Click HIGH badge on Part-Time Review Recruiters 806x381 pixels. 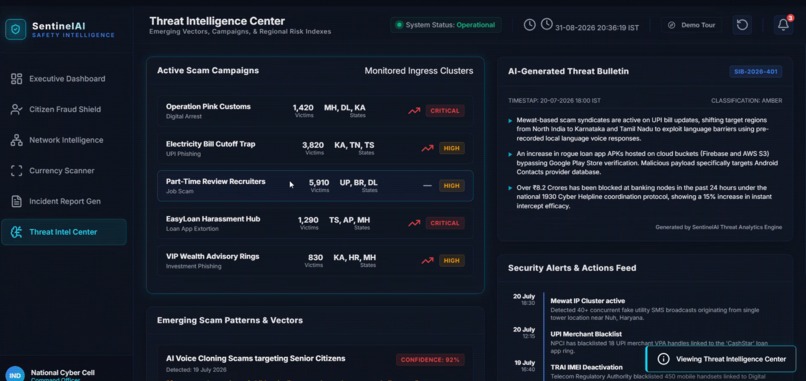pyautogui.click(x=452, y=186)
